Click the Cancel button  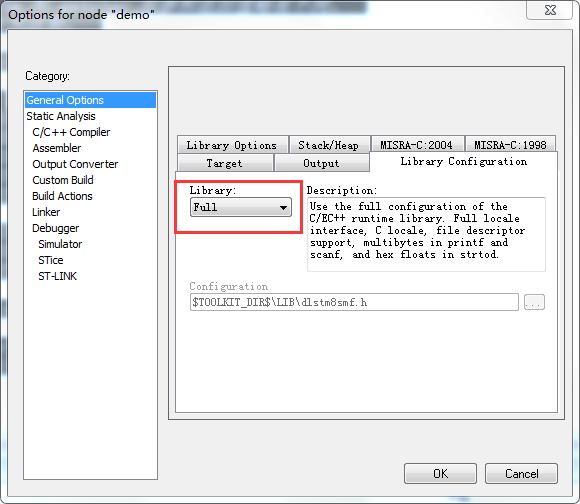521,474
